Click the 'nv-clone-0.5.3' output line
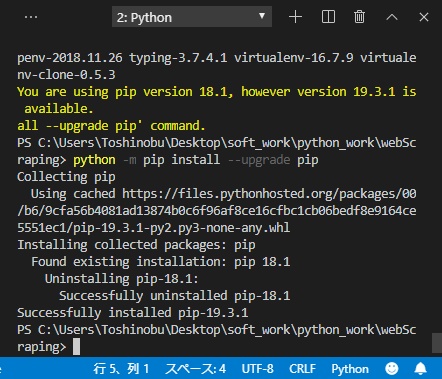442x379 pixels. [x=66, y=75]
